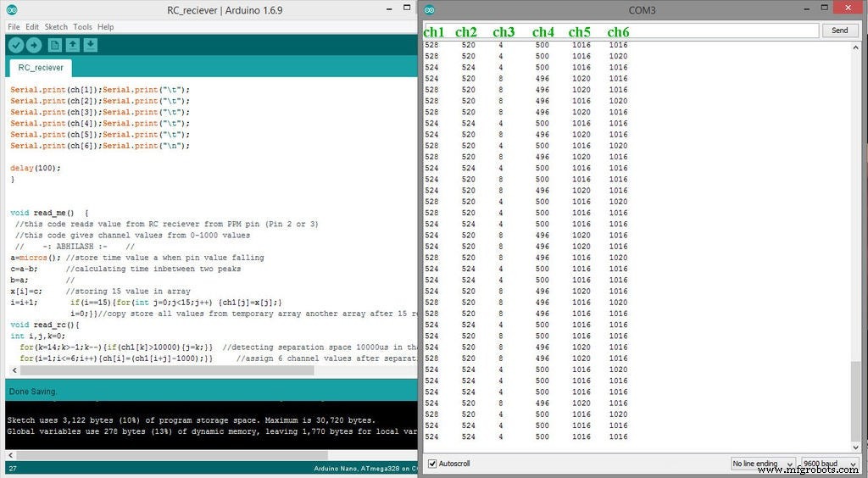
Task: Create a new sketch with the New icon
Action: [54, 46]
